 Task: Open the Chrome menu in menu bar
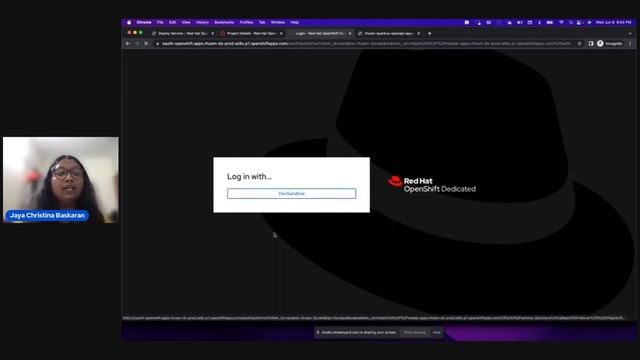click(x=144, y=22)
